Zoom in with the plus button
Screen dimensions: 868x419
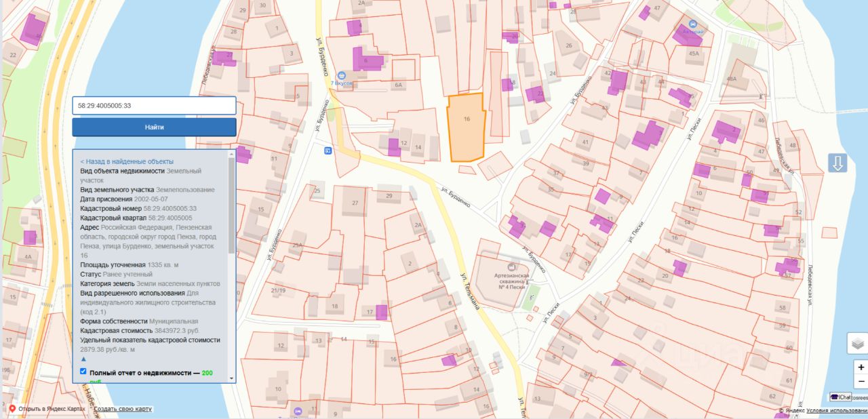point(861,367)
